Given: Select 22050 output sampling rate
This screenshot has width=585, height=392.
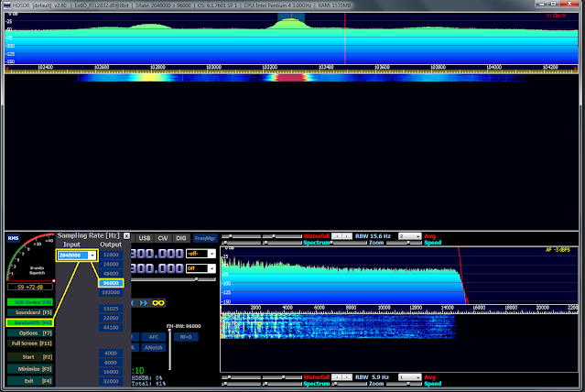Looking at the screenshot, I should [x=111, y=318].
